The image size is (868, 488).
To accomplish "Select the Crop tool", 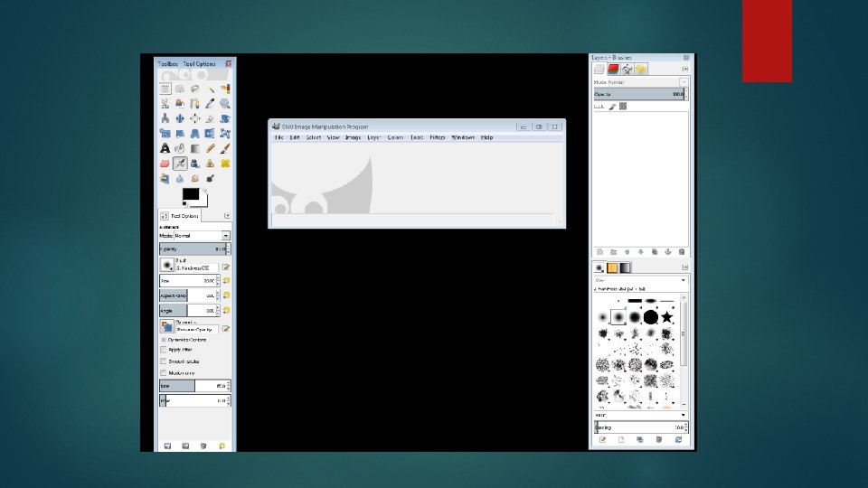I will pyautogui.click(x=211, y=118).
